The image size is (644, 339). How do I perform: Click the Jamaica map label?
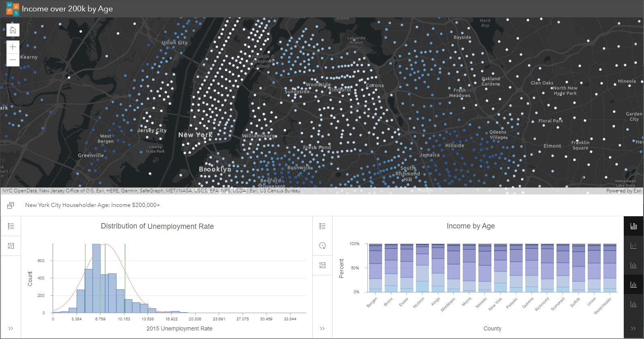click(430, 155)
